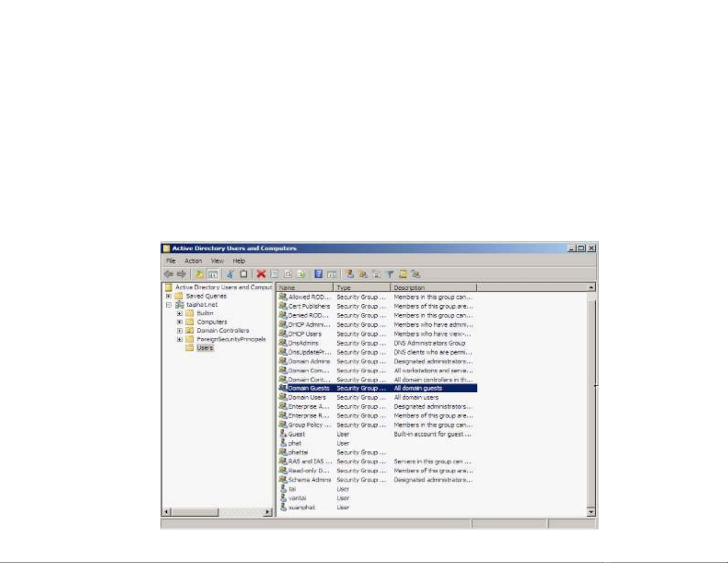Export the list with the Export List icon
Image resolution: width=728 pixels, height=563 pixels.
[301, 274]
